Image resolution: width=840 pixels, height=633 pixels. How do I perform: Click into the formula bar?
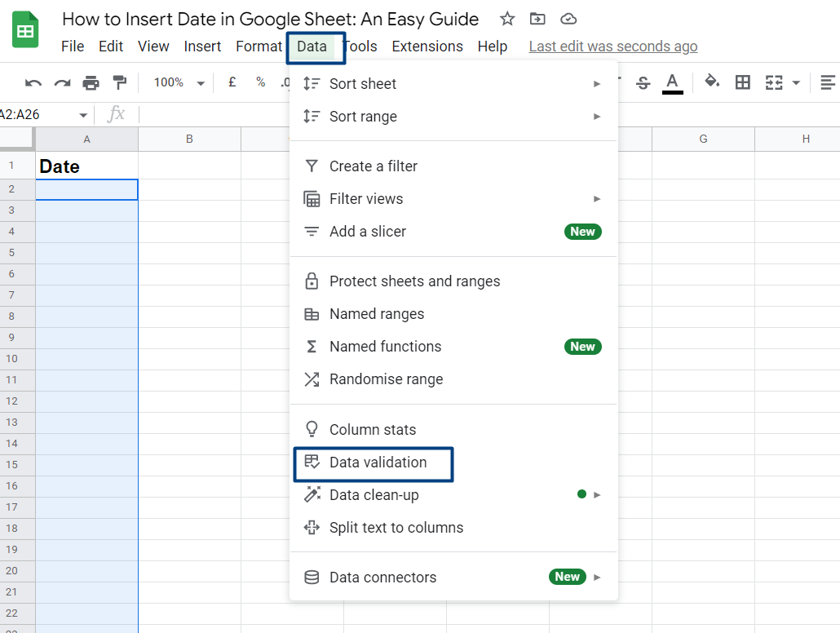tap(214, 115)
